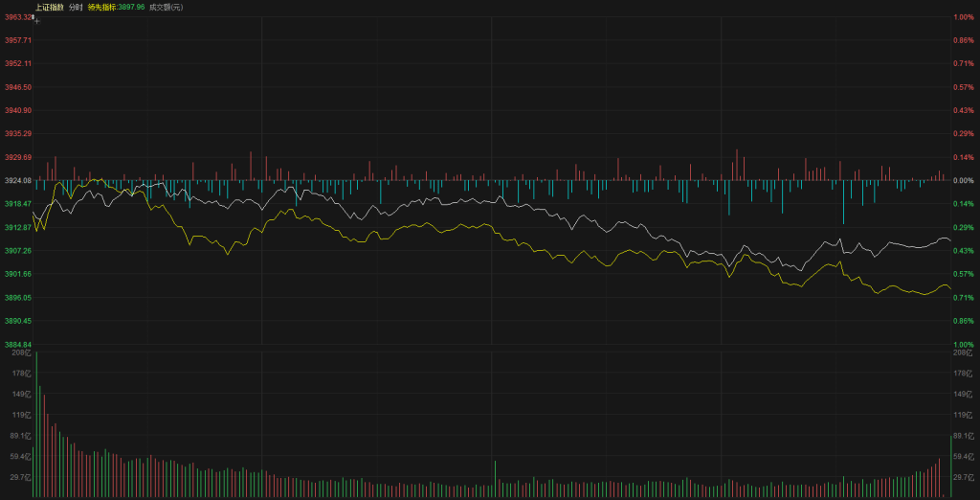Click the right end of the yellow indicator line
Viewport: 980px width, 500px height.
pos(950,288)
